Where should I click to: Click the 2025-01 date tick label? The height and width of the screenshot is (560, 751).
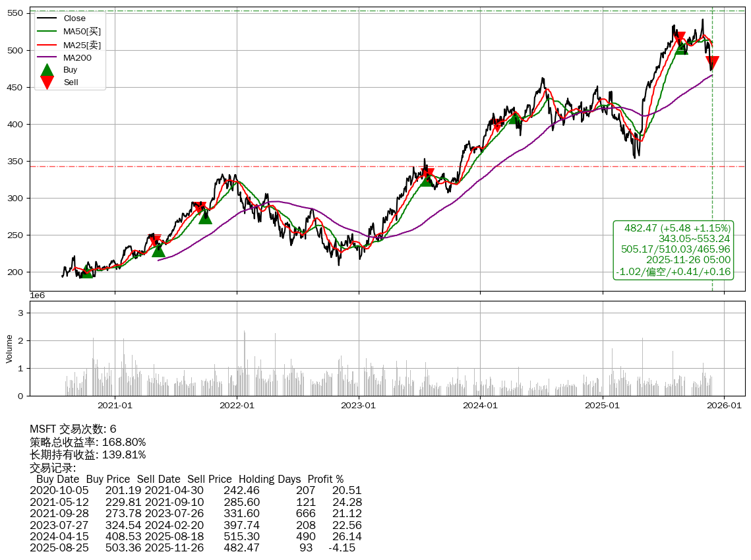coord(603,406)
